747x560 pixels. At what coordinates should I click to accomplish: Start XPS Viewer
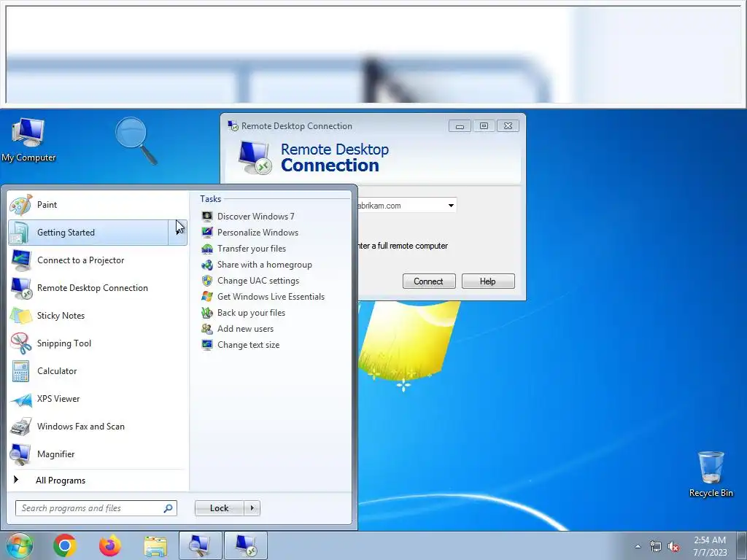tap(98, 399)
